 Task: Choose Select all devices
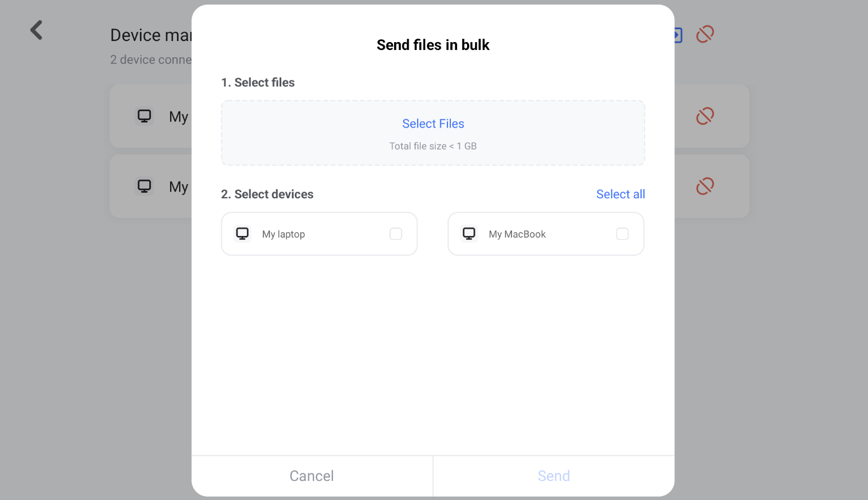tap(620, 194)
